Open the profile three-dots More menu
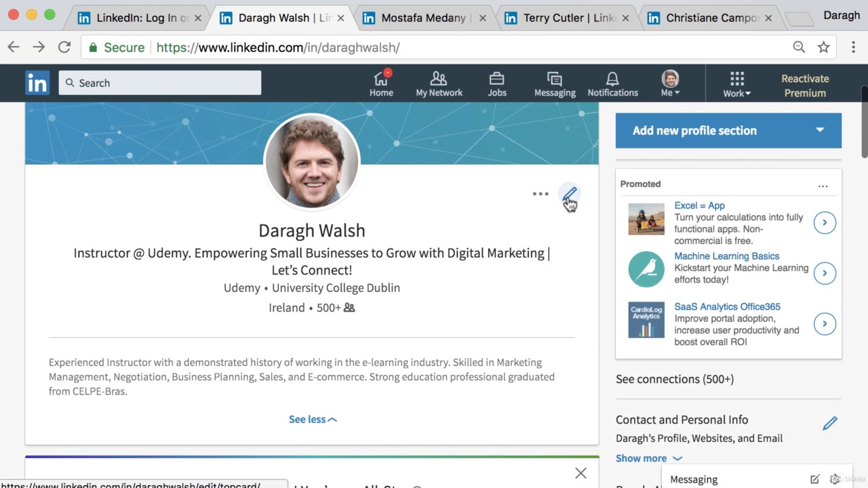 click(540, 194)
